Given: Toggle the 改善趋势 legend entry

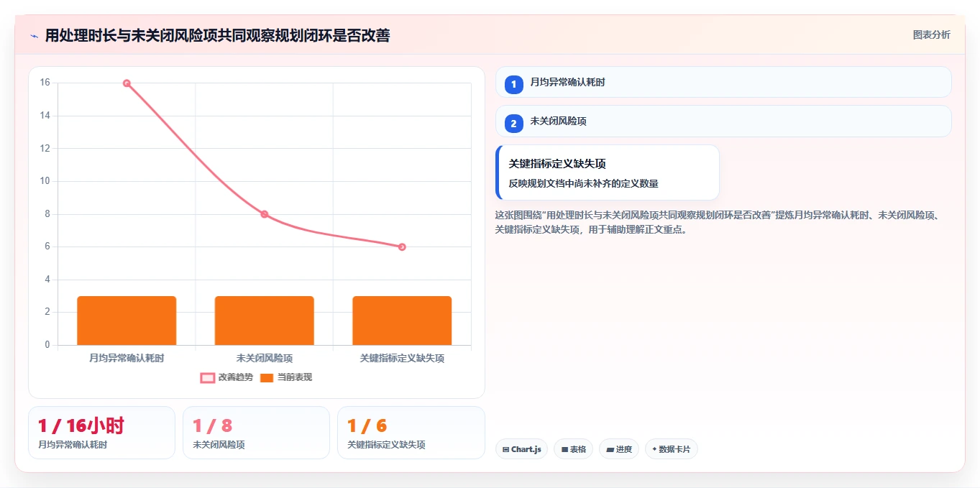Looking at the screenshot, I should point(226,377).
